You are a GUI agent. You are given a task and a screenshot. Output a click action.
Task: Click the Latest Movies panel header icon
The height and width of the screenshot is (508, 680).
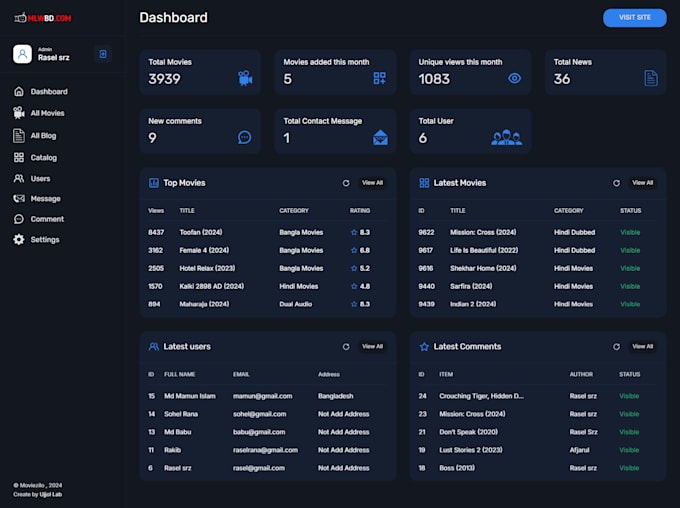[x=424, y=183]
